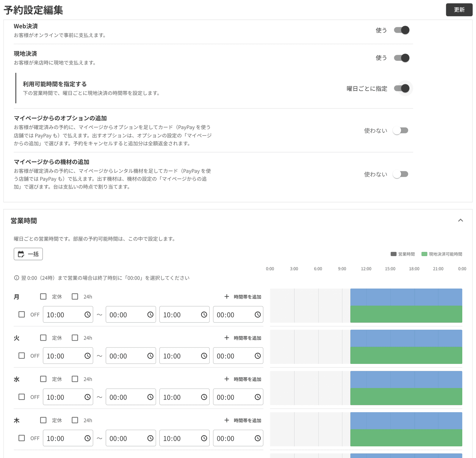
Task: Click clock icon in 火 row's second 00:00 field
Action: point(258,356)
